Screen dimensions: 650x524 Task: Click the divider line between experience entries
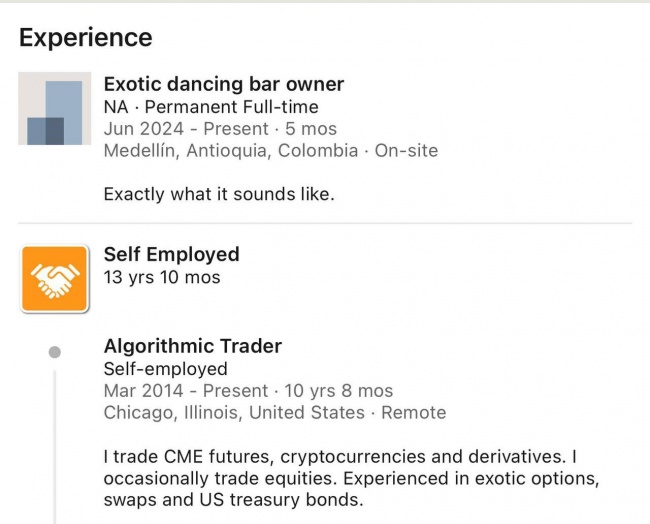coord(325,223)
